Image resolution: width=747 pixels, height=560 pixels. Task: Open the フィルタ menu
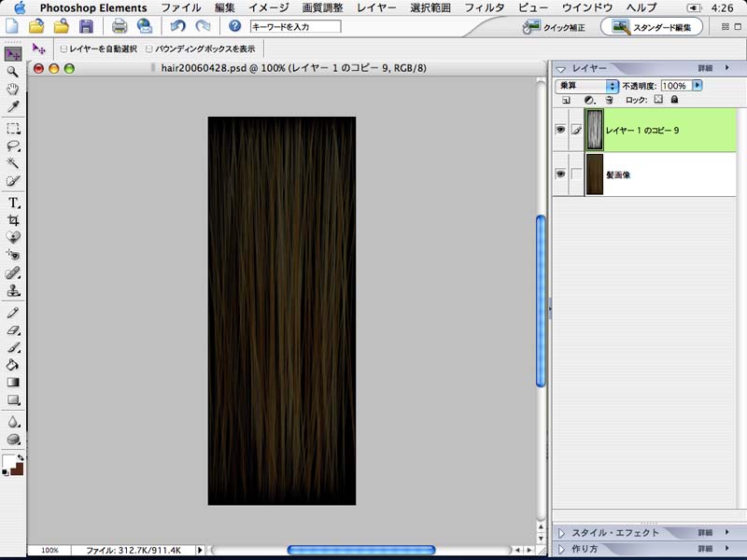point(485,7)
